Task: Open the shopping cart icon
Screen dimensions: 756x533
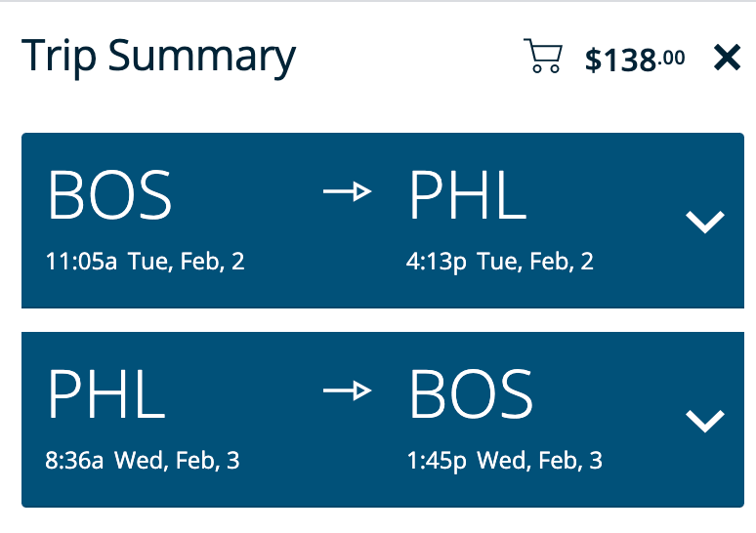Action: [543, 57]
